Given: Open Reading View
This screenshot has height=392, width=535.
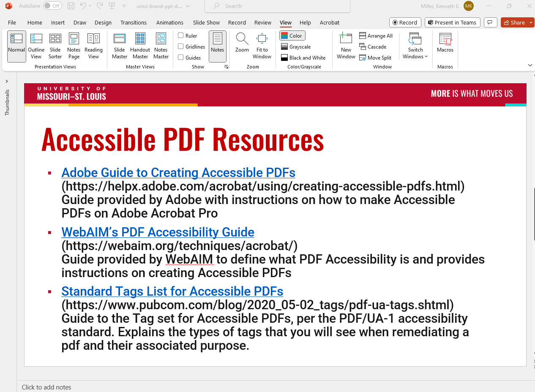Looking at the screenshot, I should (93, 46).
